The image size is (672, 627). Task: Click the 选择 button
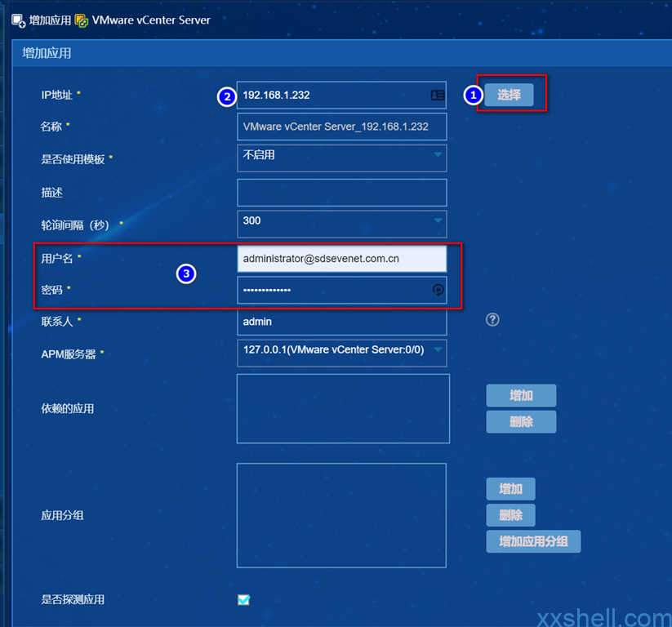point(510,95)
